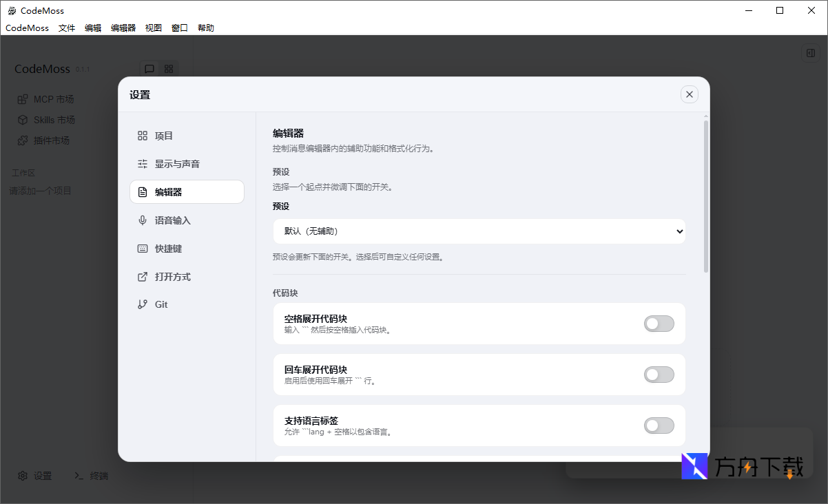
Task: Enable 支持语言标签 switch
Action: [x=659, y=426]
